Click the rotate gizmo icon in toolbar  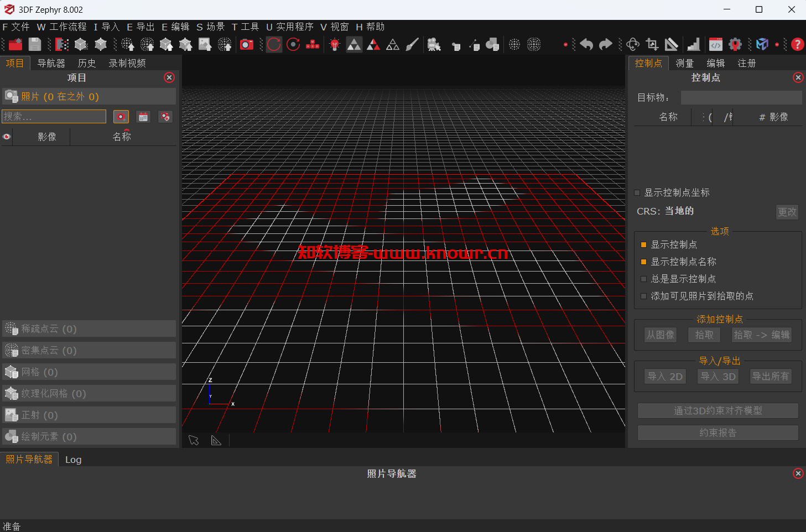(633, 45)
